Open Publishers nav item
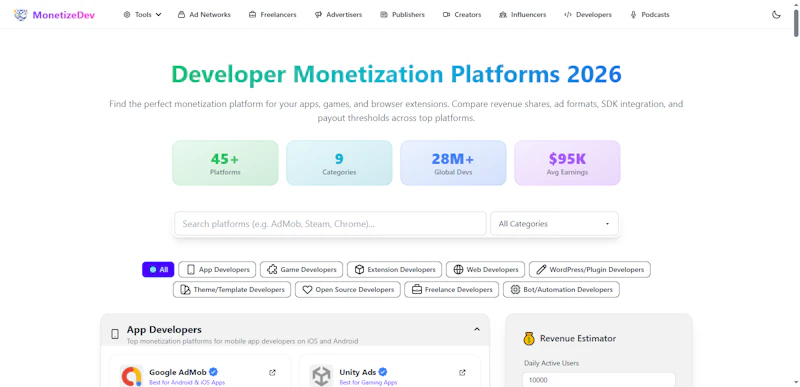The width and height of the screenshot is (800, 387). point(402,15)
